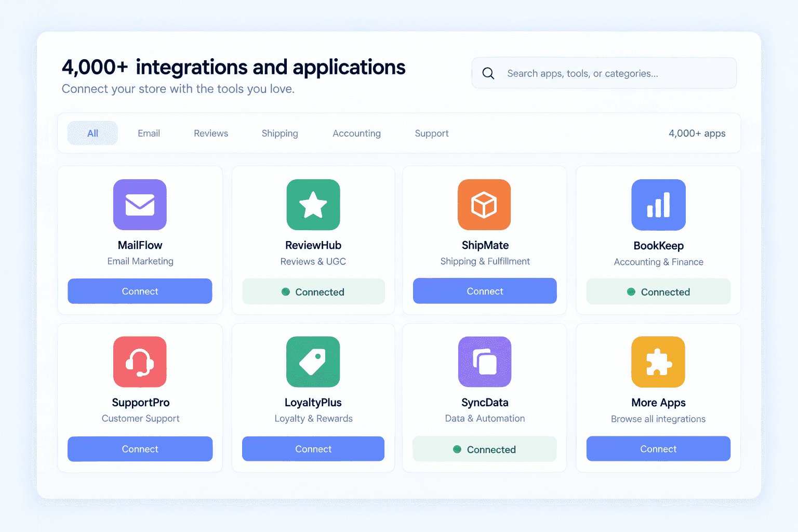Click the "Data & Automation" subtitle

point(485,418)
